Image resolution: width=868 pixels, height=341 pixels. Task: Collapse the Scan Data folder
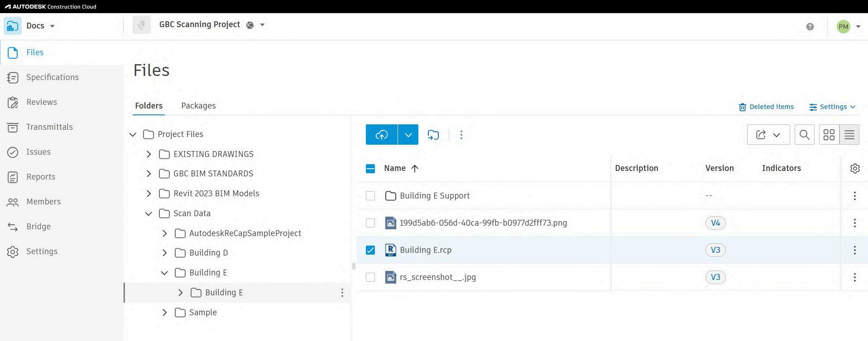pyautogui.click(x=149, y=213)
